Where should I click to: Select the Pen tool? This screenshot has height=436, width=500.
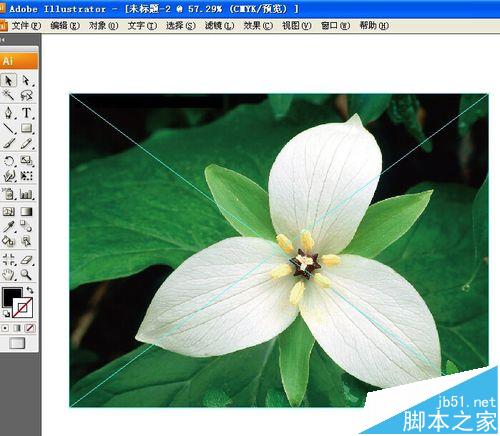8,113
